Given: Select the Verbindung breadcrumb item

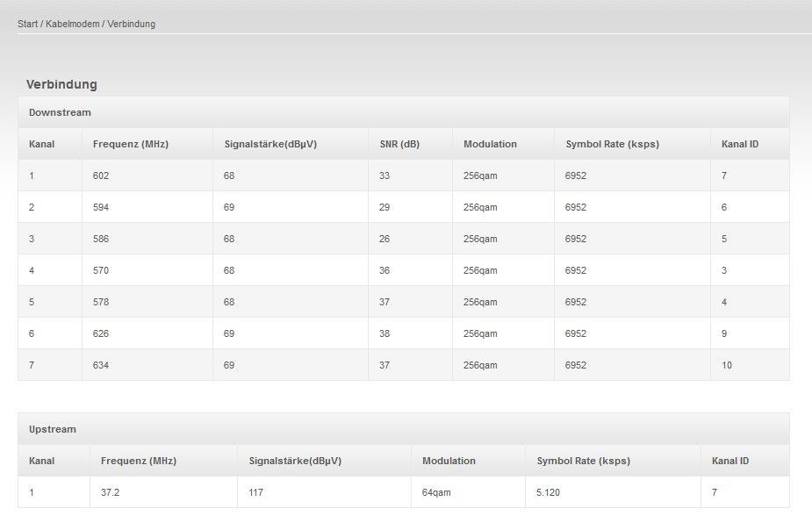Looking at the screenshot, I should [131, 24].
